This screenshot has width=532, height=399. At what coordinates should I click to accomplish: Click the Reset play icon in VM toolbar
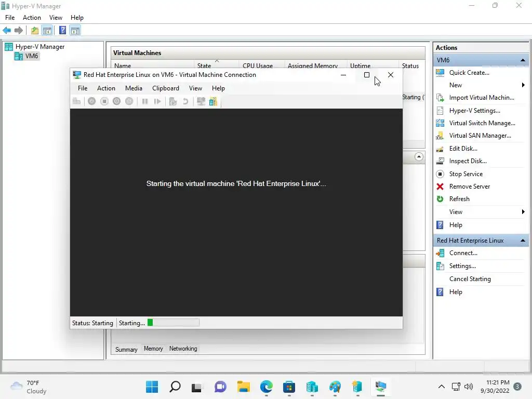coord(157,101)
